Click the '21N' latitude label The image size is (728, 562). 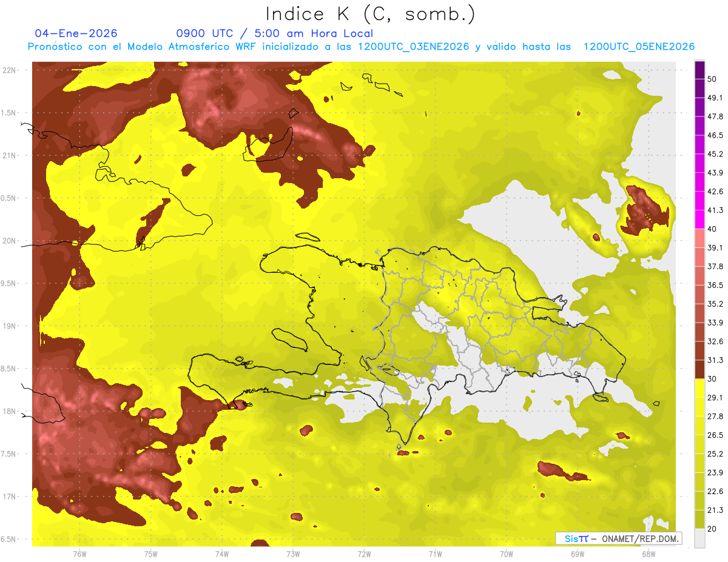10,156
